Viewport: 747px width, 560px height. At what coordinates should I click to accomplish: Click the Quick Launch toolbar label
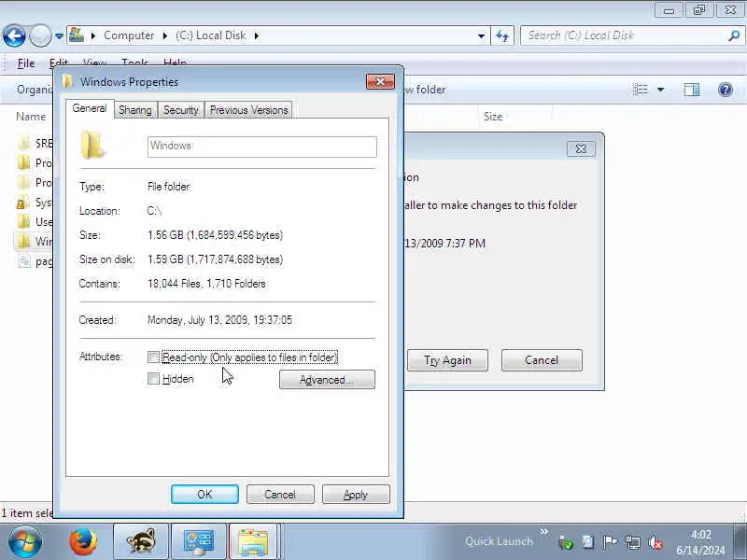click(499, 541)
